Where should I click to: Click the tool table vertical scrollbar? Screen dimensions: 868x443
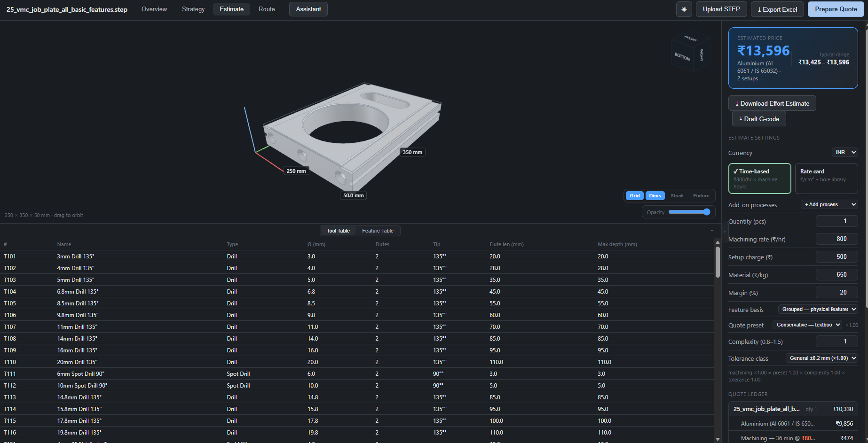tap(718, 262)
